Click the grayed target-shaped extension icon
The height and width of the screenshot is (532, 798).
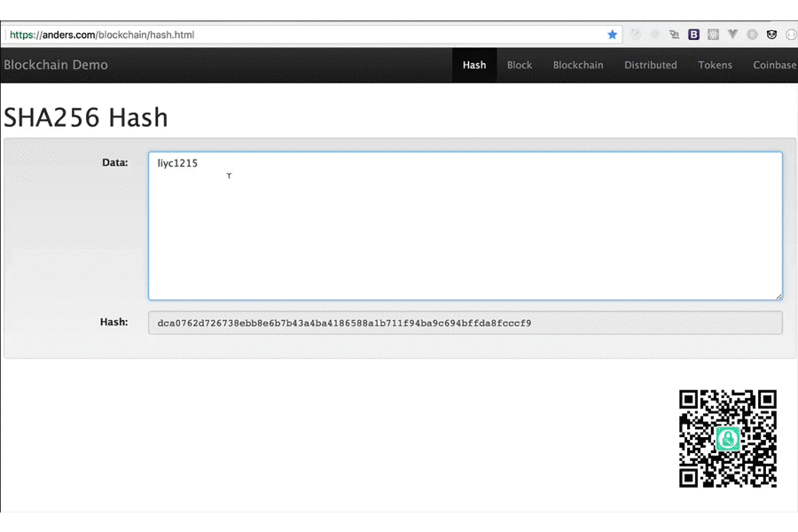click(x=636, y=35)
